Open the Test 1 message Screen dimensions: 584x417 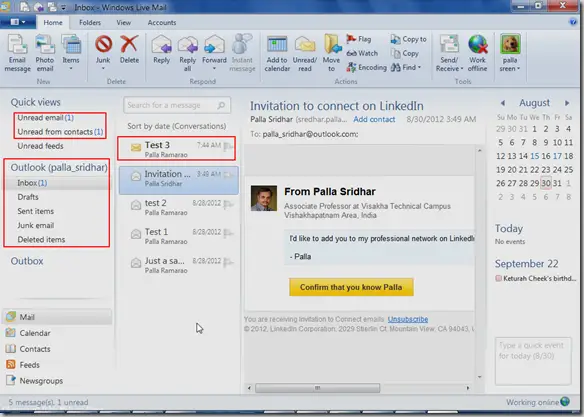tap(178, 236)
